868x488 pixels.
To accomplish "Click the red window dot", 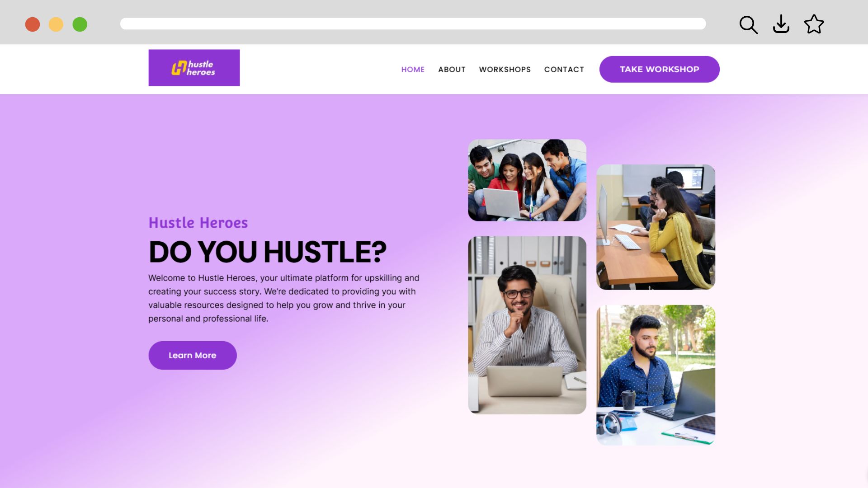I will (x=33, y=24).
